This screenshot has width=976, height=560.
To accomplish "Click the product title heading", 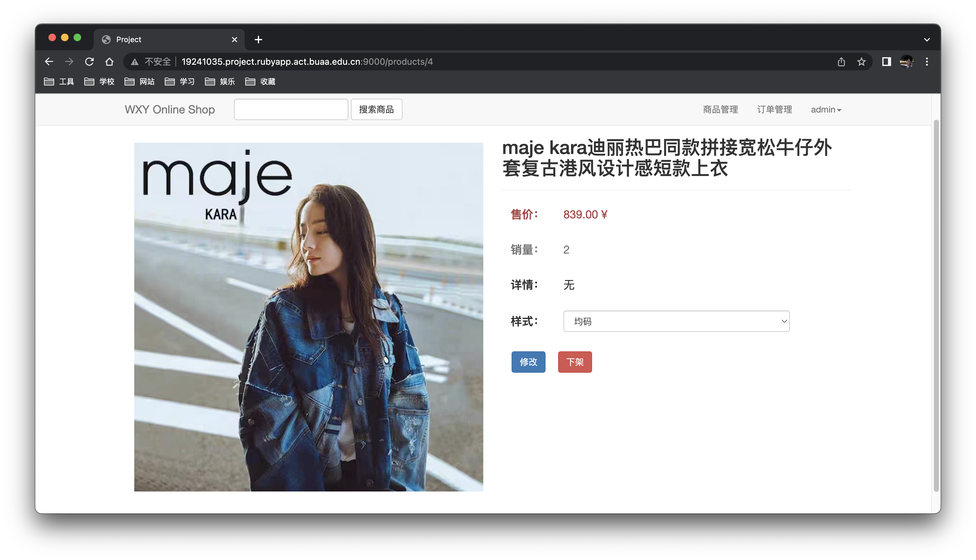I will 667,158.
